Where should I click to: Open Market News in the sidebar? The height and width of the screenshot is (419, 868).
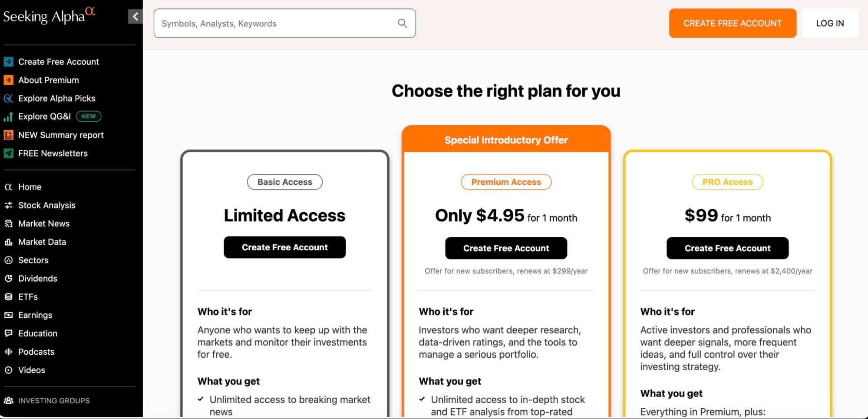click(x=43, y=223)
